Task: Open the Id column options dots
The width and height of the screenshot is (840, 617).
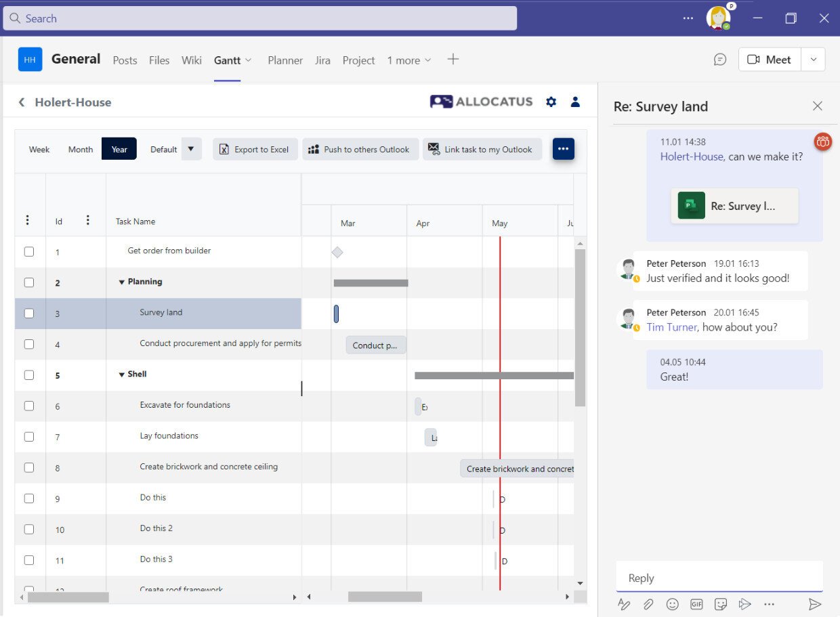Action: pyautogui.click(x=87, y=220)
